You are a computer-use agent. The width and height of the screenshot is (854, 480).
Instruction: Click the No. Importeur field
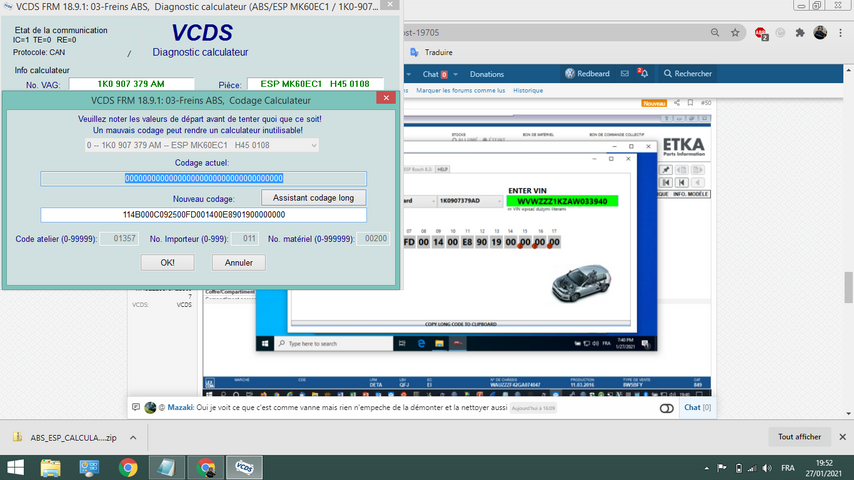point(245,239)
